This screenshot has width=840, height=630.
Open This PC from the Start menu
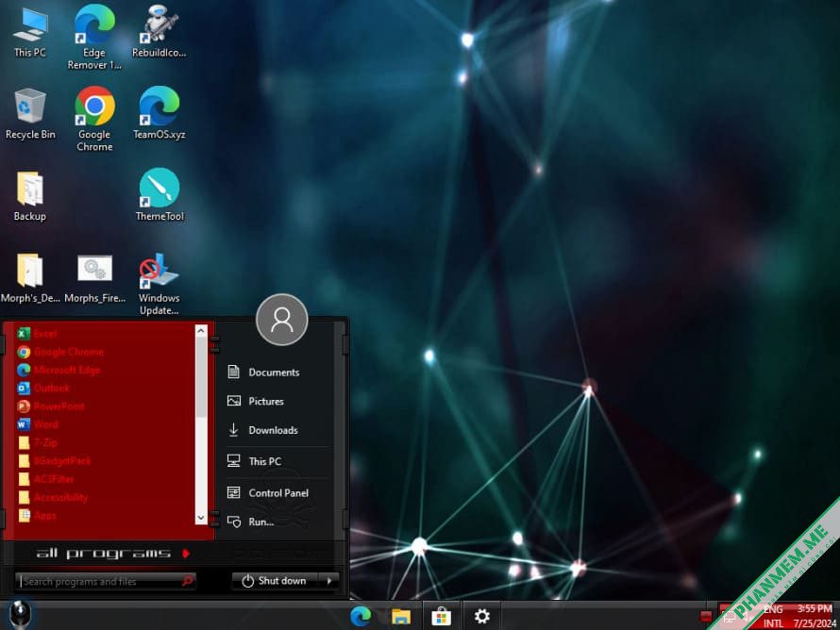pyautogui.click(x=254, y=461)
